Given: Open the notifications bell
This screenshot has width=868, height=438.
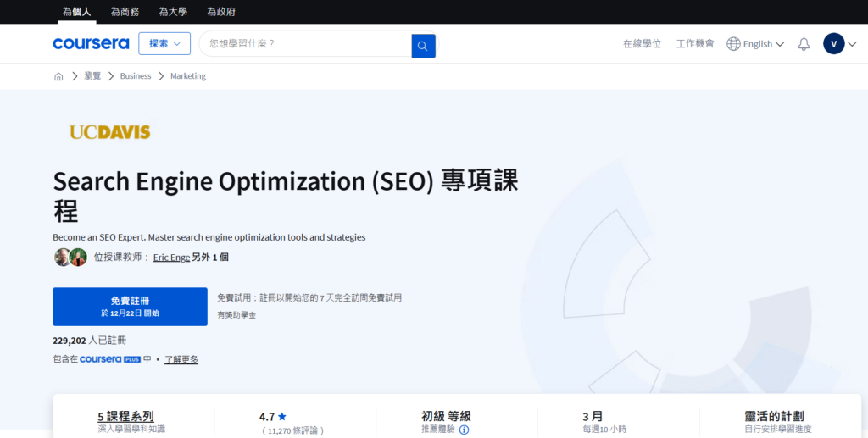Looking at the screenshot, I should 804,44.
